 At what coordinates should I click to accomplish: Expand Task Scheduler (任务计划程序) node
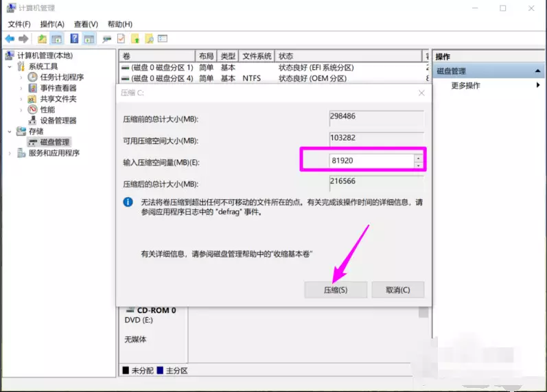coord(21,77)
